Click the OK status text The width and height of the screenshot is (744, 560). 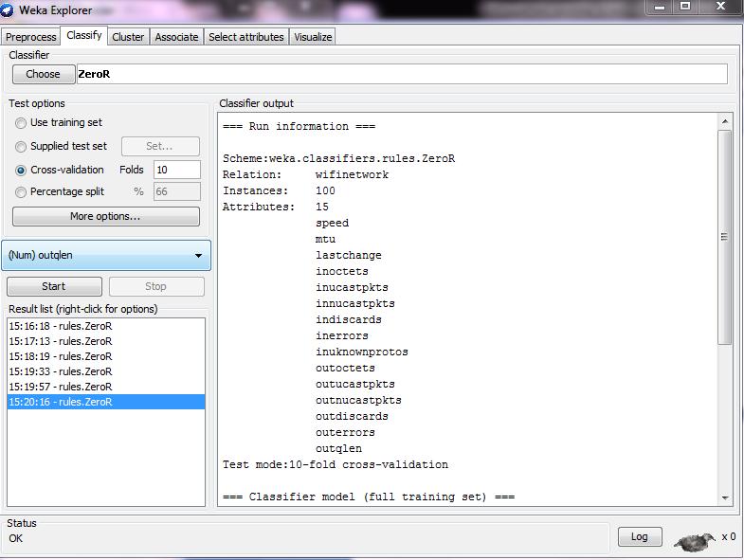tap(16, 538)
